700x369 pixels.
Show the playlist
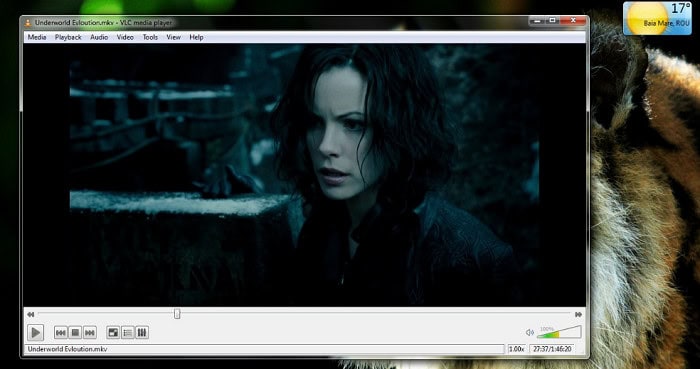tap(128, 332)
